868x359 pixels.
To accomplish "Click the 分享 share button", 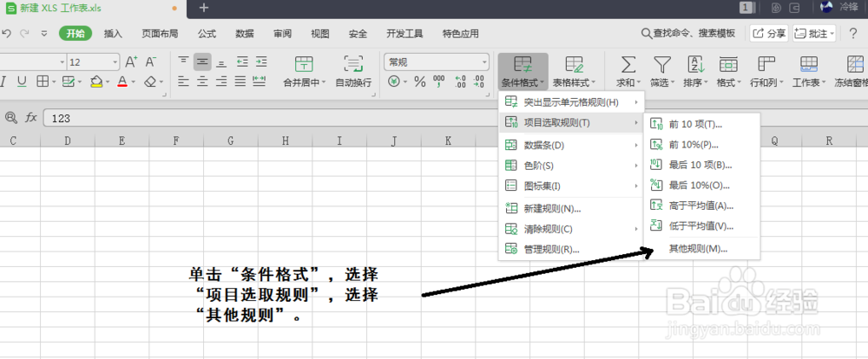I will tap(769, 34).
